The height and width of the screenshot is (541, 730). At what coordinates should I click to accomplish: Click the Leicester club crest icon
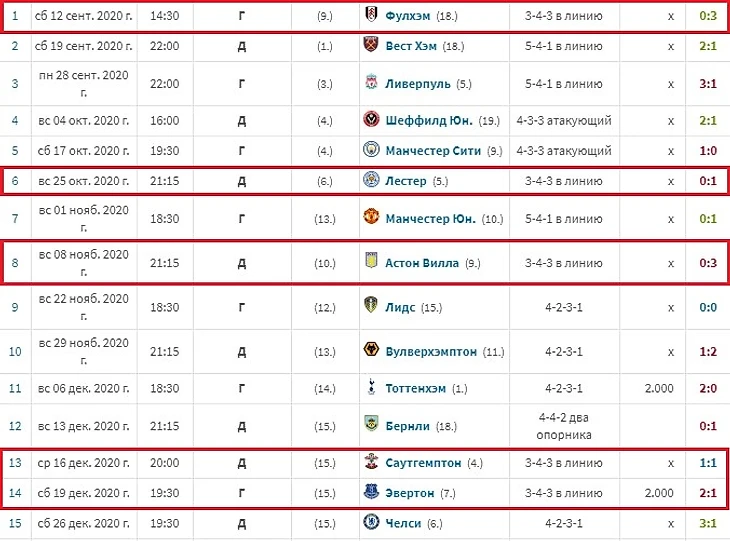click(x=370, y=181)
